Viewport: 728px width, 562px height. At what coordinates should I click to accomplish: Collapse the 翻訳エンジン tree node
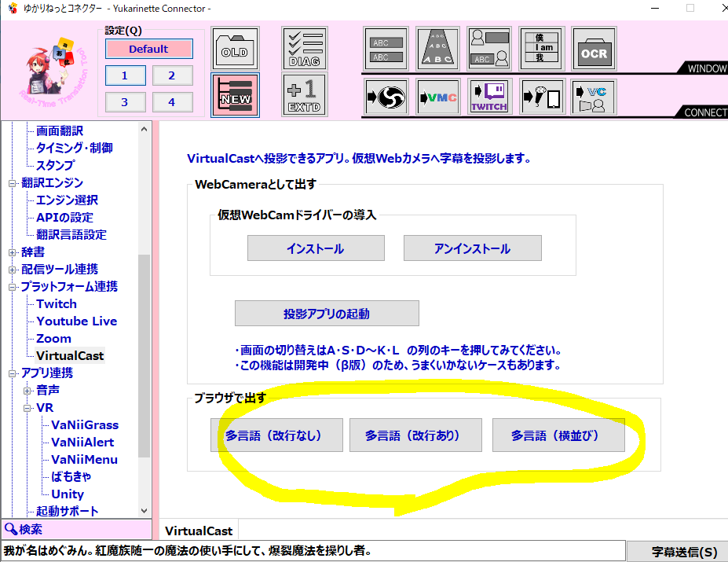click(x=12, y=183)
